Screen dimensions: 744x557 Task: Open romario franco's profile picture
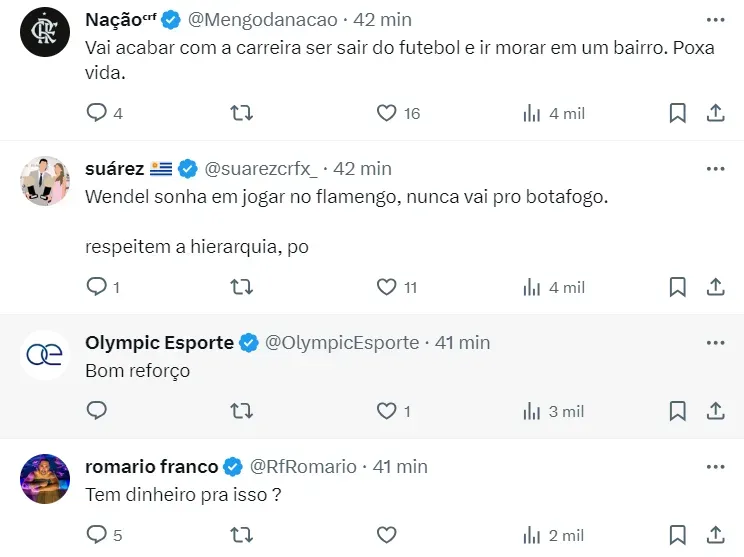[x=45, y=479]
